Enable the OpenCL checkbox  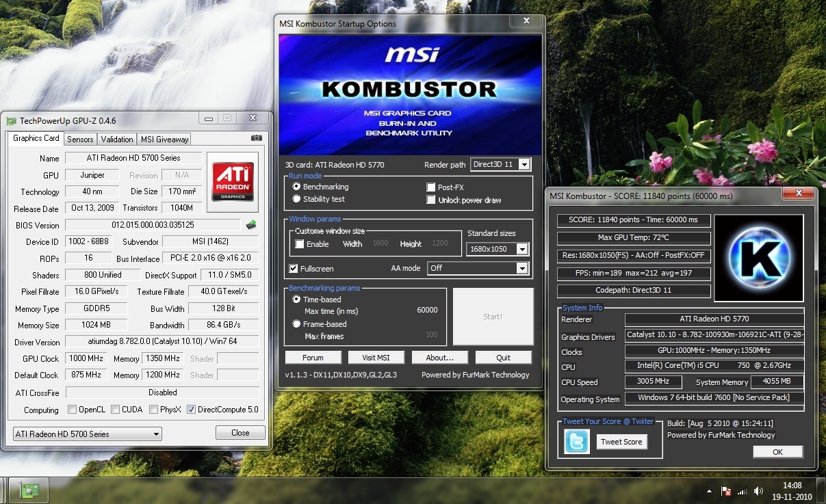(x=72, y=410)
